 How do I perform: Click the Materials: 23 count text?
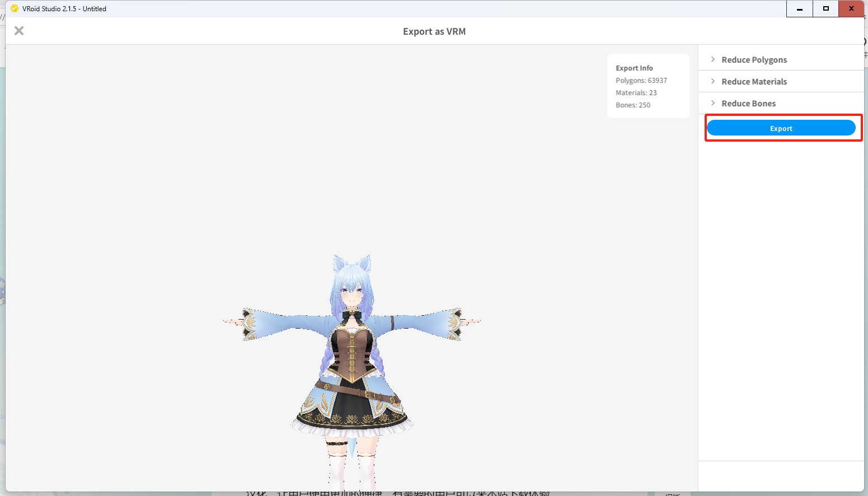pos(636,93)
